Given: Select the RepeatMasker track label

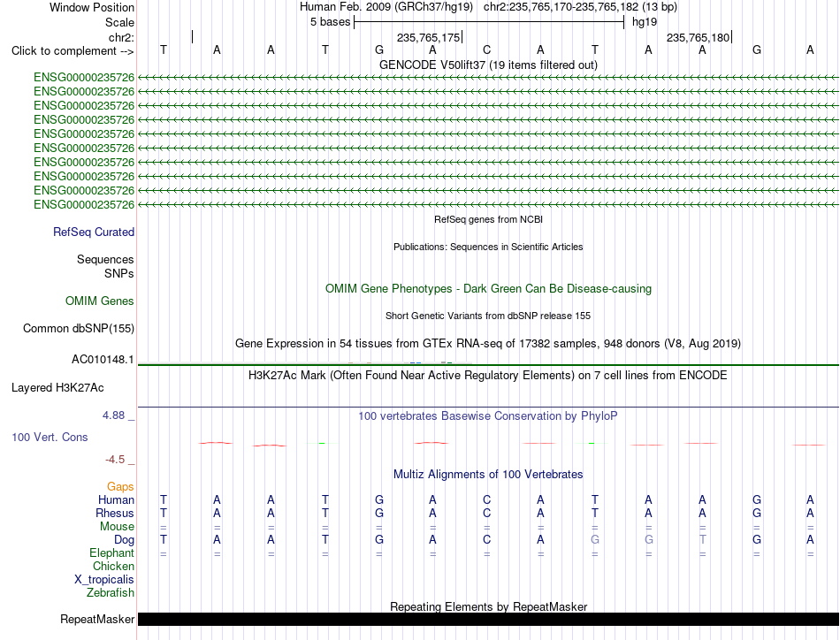Looking at the screenshot, I should click(x=97, y=619).
